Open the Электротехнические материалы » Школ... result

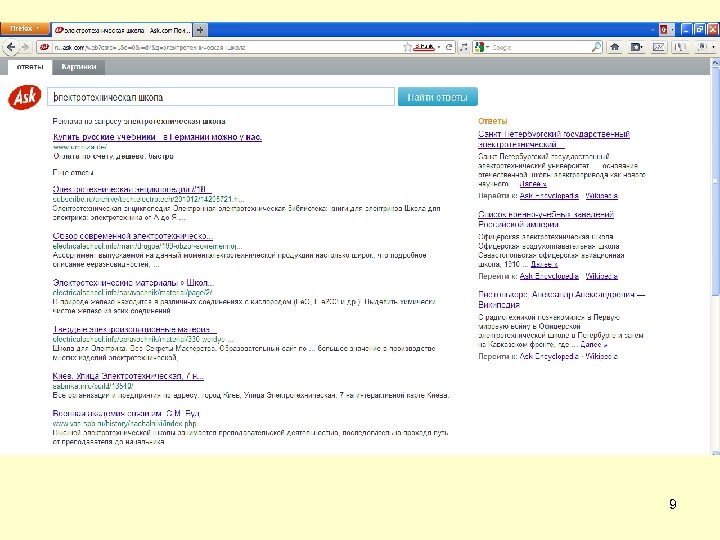[x=133, y=282]
